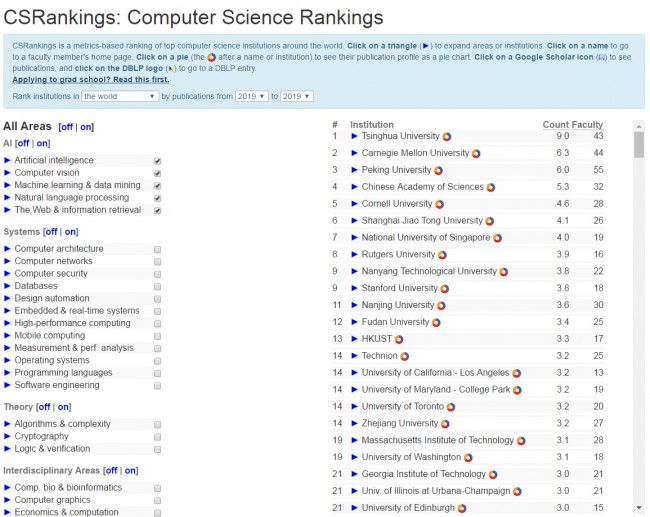Expand Stanford University faculty list triangle

pyautogui.click(x=354, y=288)
